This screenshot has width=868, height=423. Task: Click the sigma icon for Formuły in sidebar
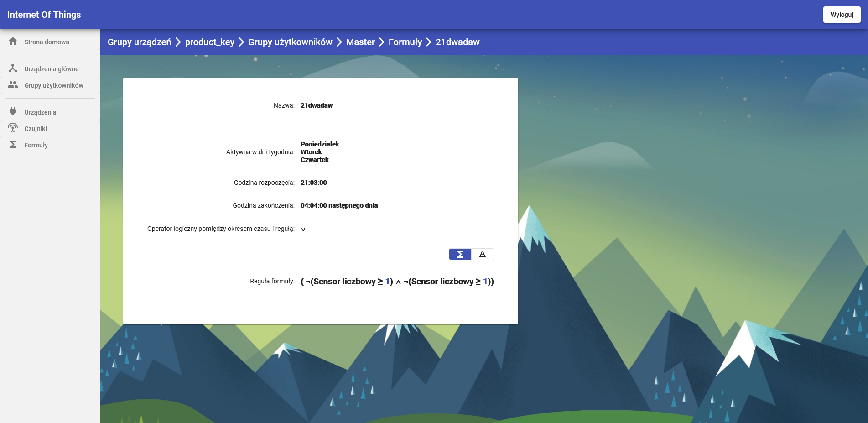(13, 145)
